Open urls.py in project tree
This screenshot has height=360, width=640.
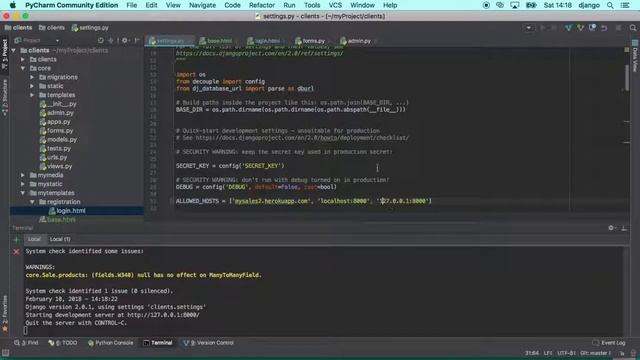(53, 158)
